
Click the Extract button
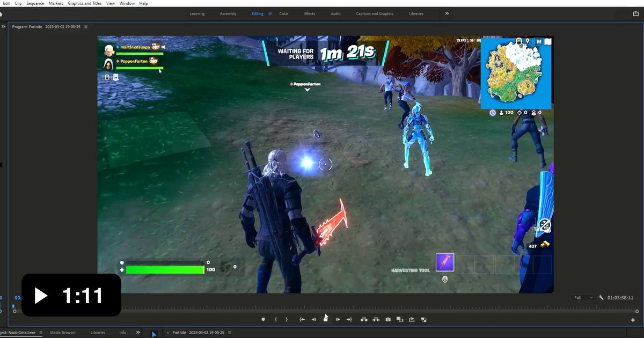click(x=376, y=319)
